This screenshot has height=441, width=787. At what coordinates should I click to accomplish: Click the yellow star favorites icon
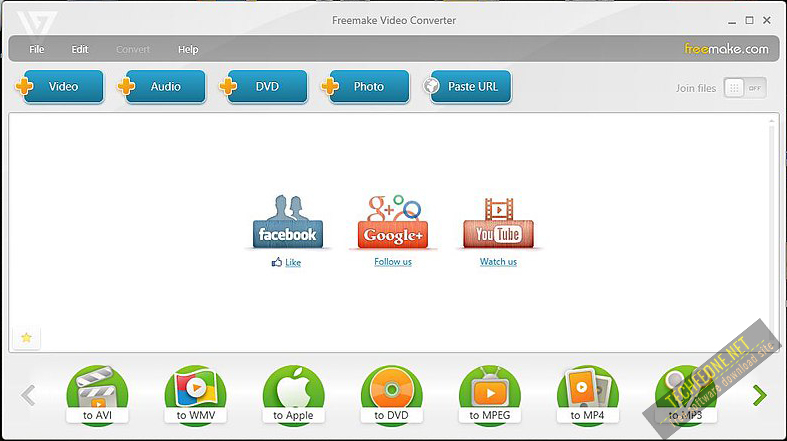tap(26, 338)
